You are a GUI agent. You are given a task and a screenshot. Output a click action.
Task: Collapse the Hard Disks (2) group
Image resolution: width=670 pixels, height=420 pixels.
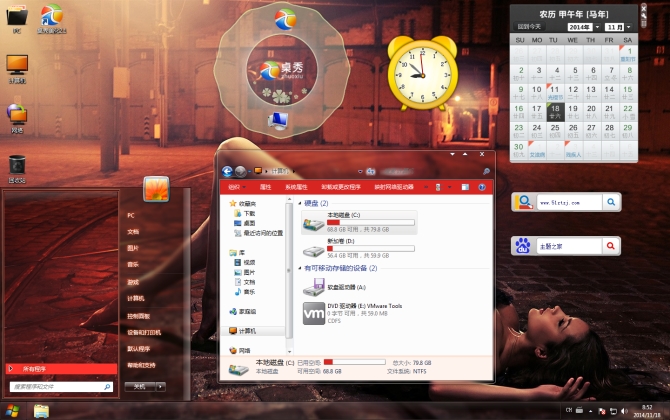pyautogui.click(x=300, y=203)
